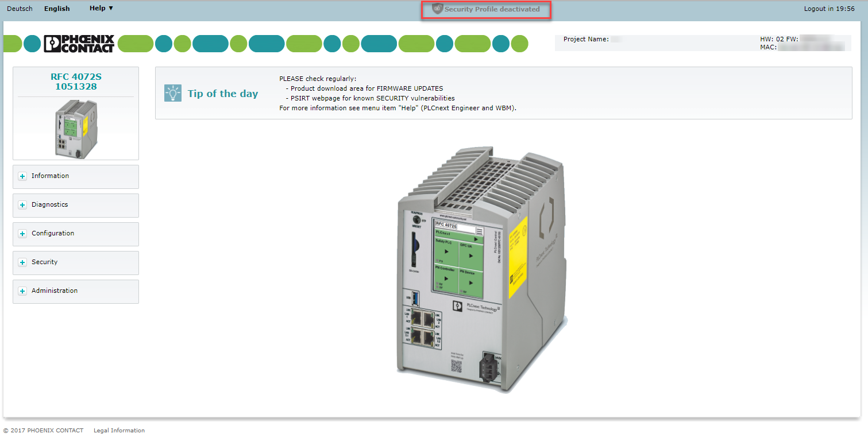
Task: Open the Administration menu
Action: (76, 291)
